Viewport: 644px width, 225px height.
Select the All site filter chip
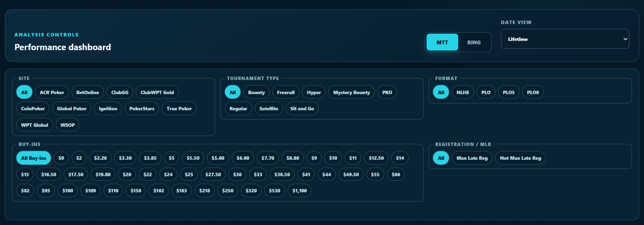[24, 92]
